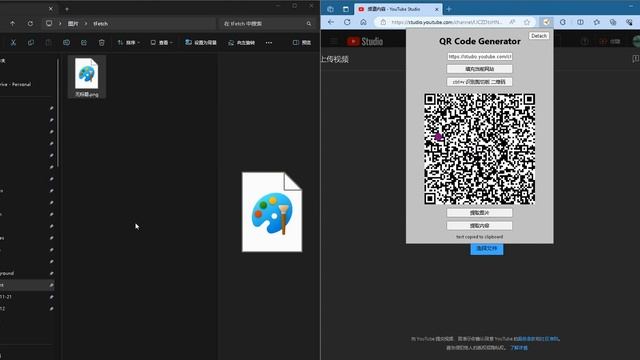Image resolution: width=640 pixels, height=360 pixels.
Task: Focus the URL text field in QR popup
Action: (480, 56)
